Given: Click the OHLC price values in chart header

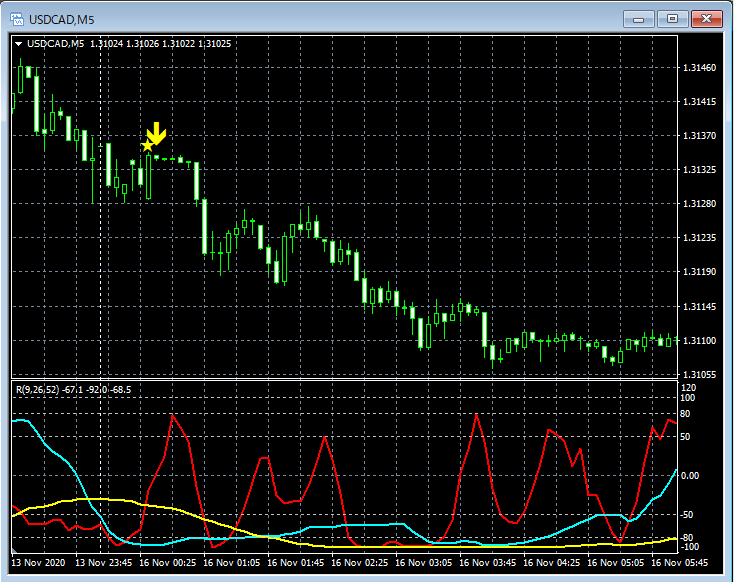Looking at the screenshot, I should click(x=160, y=44).
